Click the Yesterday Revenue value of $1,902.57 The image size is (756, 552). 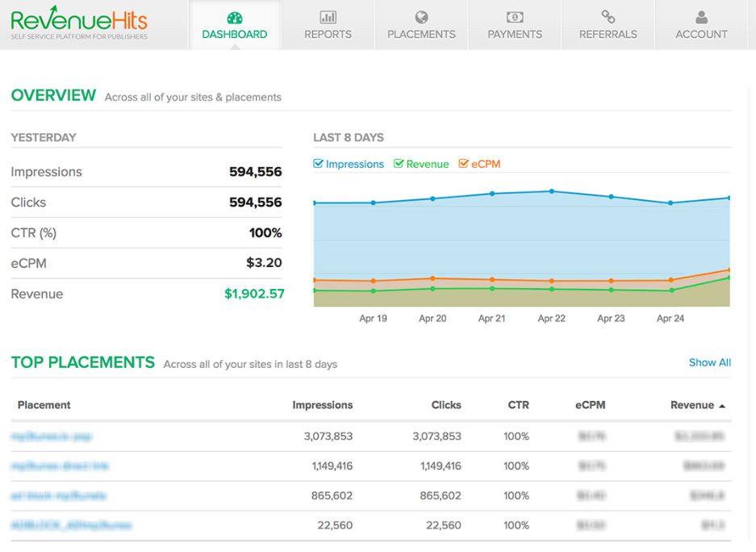pos(255,294)
